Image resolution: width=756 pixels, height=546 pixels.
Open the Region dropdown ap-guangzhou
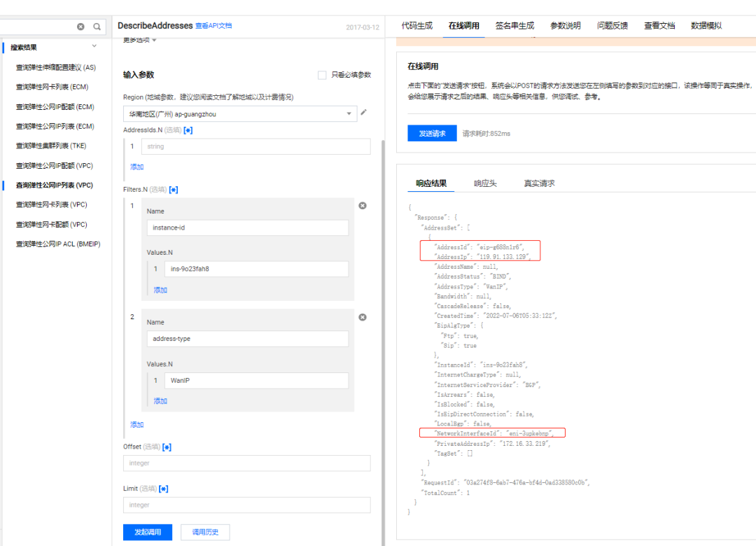pyautogui.click(x=240, y=114)
